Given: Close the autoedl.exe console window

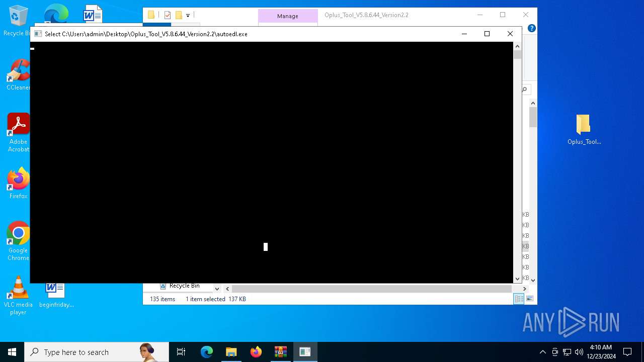Looking at the screenshot, I should click(510, 34).
